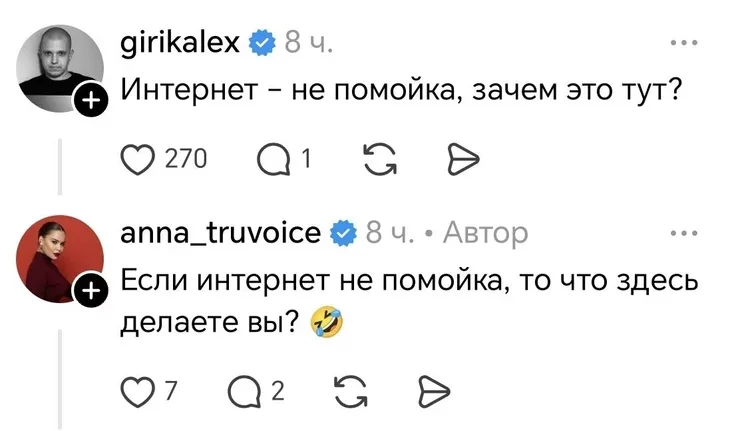Click the 8 ч. timestamp on anna_truvoice's reply
The image size is (732, 431).
389,234
